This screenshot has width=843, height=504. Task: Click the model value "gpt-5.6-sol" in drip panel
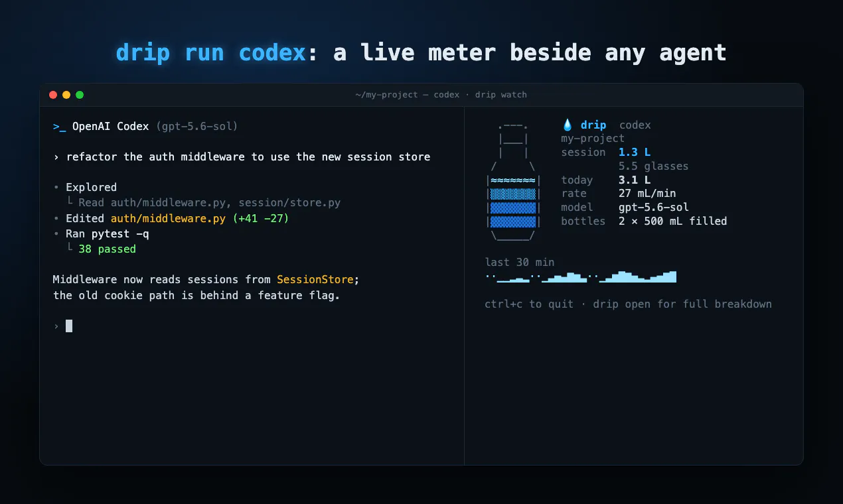(x=654, y=208)
